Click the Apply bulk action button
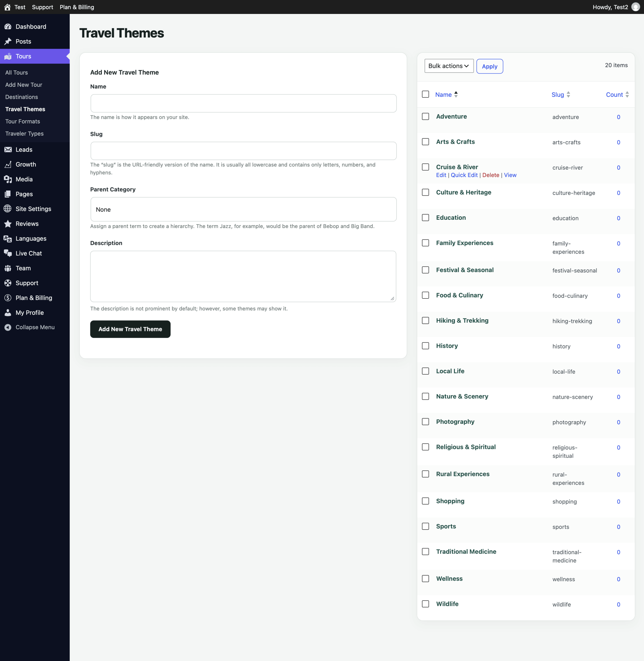The image size is (644, 661). click(489, 66)
